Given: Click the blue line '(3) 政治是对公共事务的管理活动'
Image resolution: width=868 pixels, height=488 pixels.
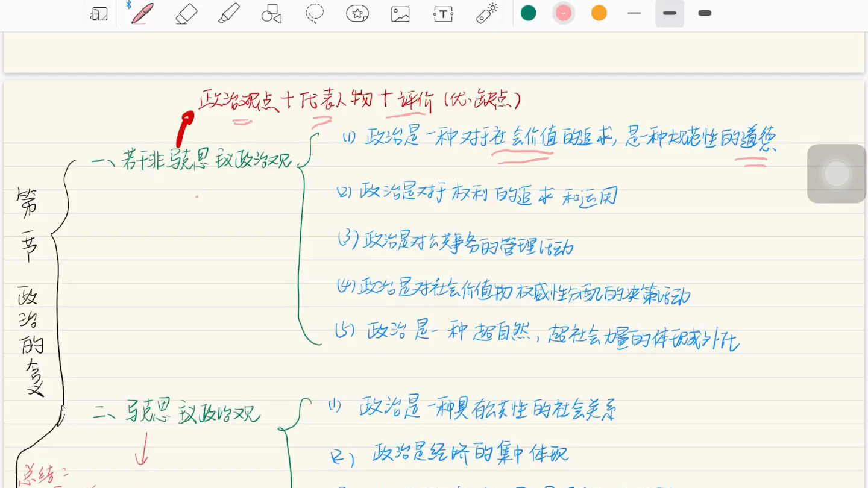Looking at the screenshot, I should pos(455,242).
